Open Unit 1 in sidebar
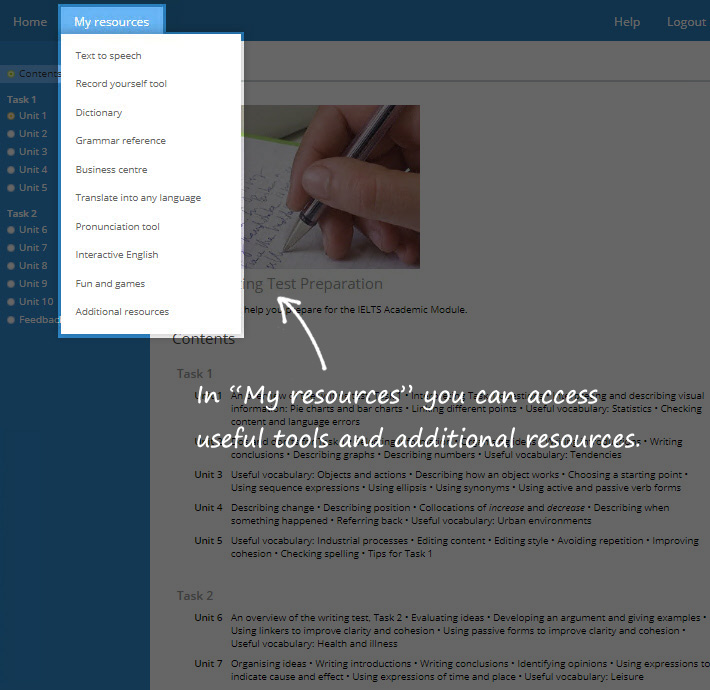The height and width of the screenshot is (690, 710). pyautogui.click(x=32, y=116)
